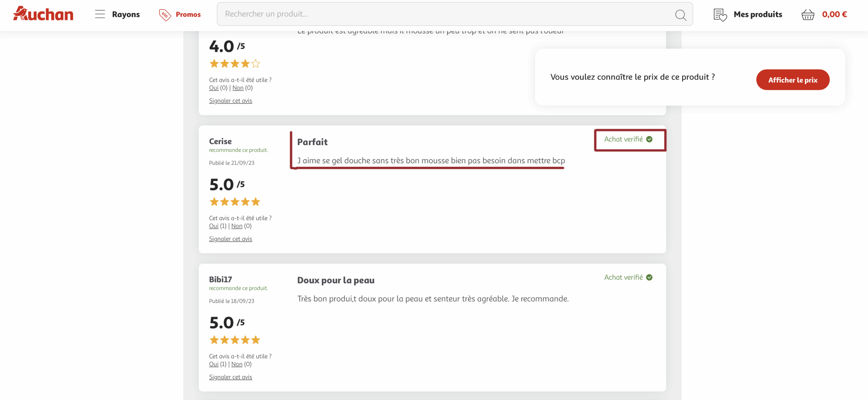
Task: Vote Non on the 4.0 rated review
Action: point(238,88)
